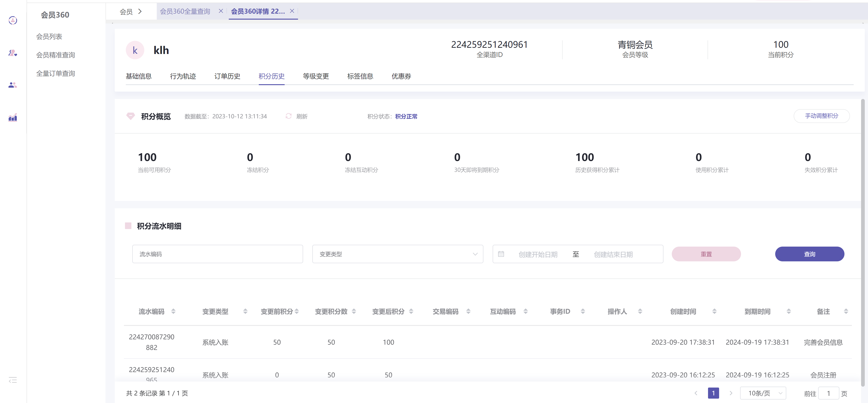Click the 青铜会员 level text
The image size is (868, 403).
(635, 45)
